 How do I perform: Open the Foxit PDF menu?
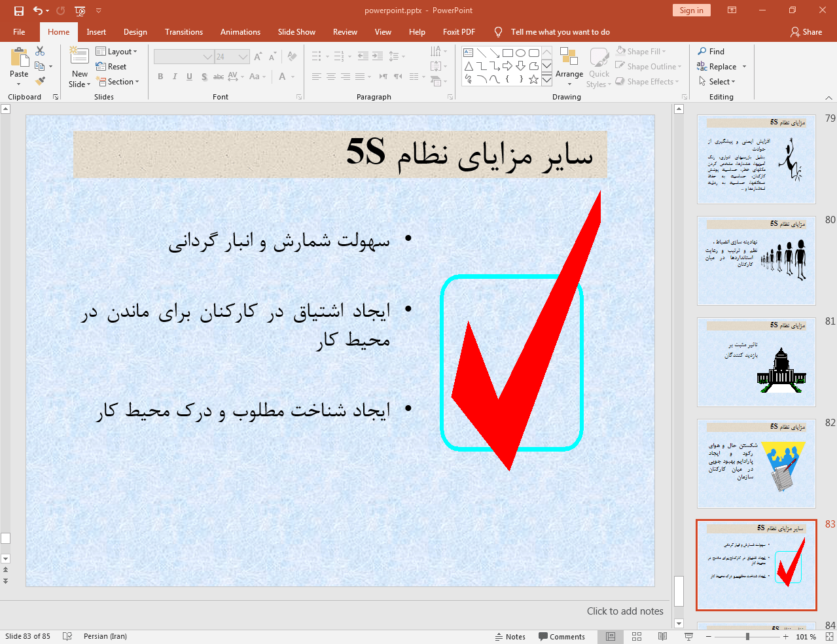click(459, 31)
